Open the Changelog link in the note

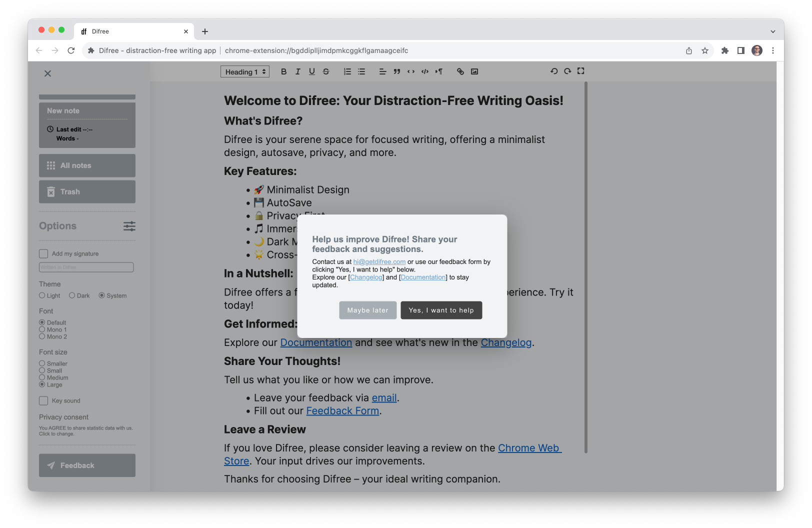506,342
